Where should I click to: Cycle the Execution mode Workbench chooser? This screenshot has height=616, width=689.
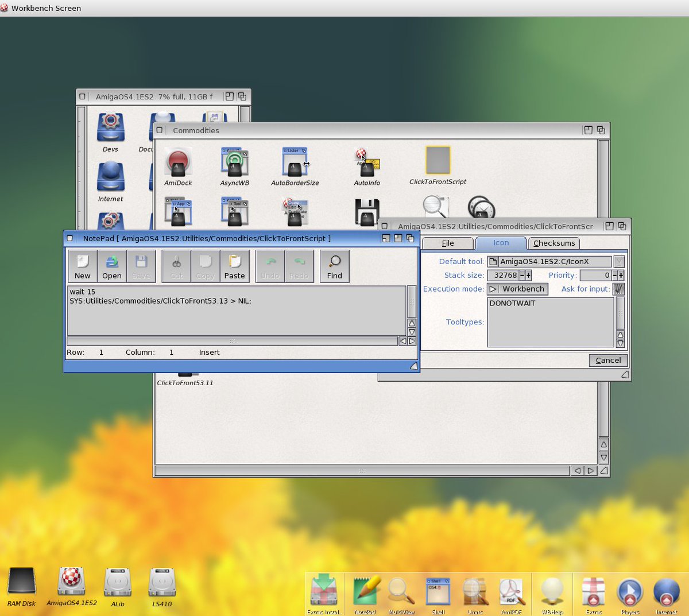point(517,289)
